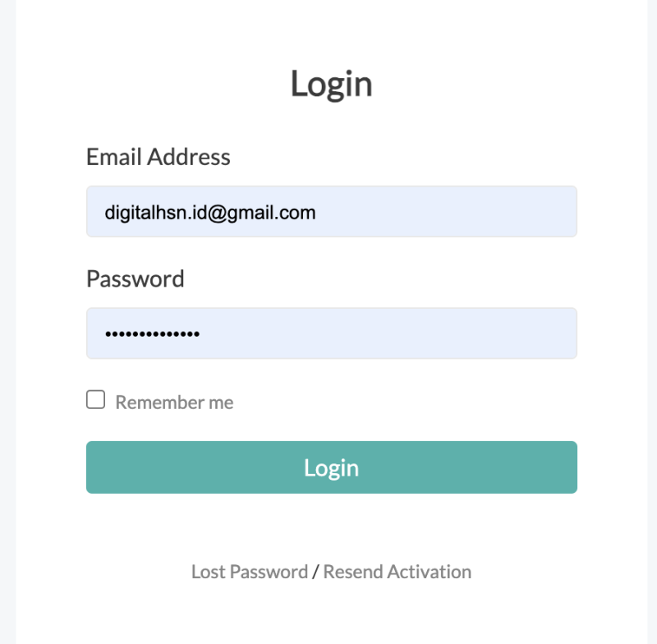Click the empty right end of the email field
The image size is (657, 644).
[x=509, y=212]
